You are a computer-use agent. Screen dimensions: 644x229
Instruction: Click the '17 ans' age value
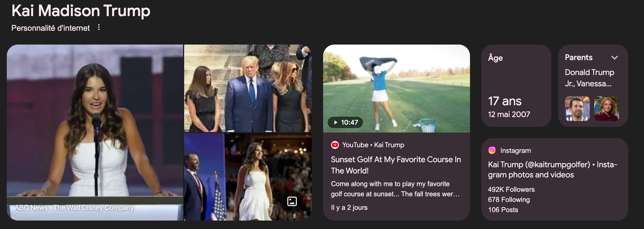[x=505, y=101]
